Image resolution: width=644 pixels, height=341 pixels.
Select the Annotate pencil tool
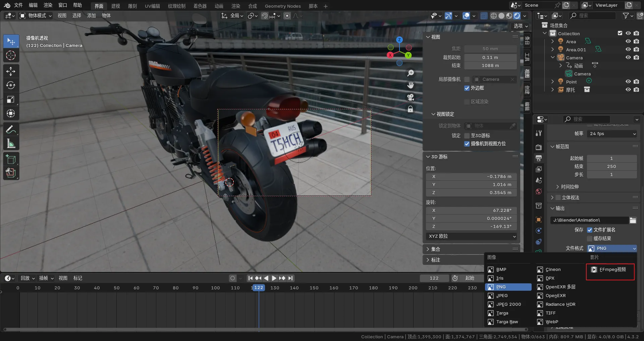[11, 129]
